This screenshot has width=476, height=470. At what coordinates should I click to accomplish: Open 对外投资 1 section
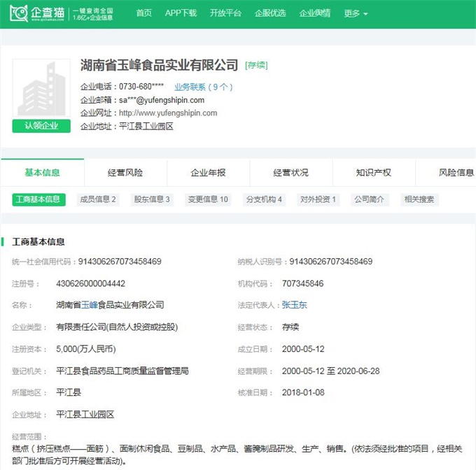[x=318, y=199]
